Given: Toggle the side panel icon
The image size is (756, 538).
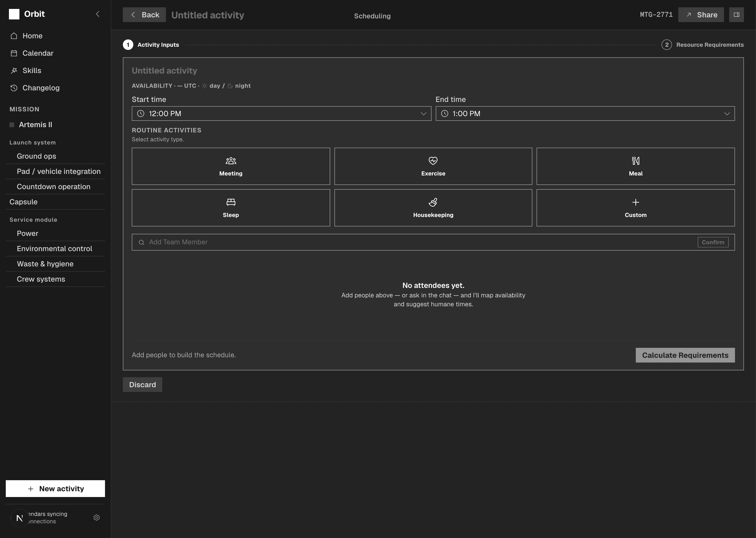Looking at the screenshot, I should [737, 15].
